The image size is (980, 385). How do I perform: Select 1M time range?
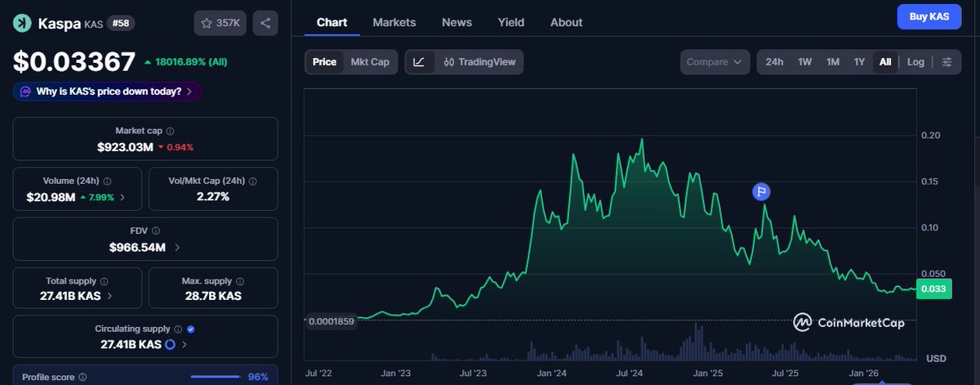pos(832,62)
